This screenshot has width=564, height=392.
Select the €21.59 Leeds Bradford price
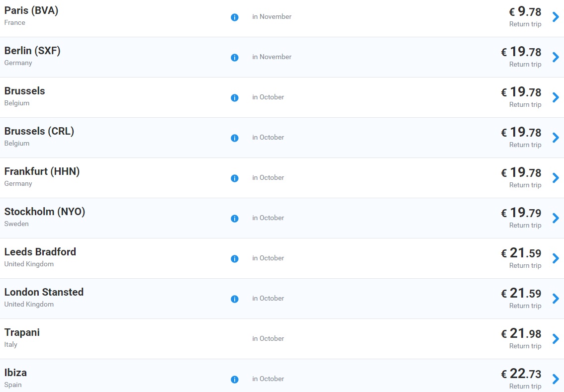click(521, 253)
